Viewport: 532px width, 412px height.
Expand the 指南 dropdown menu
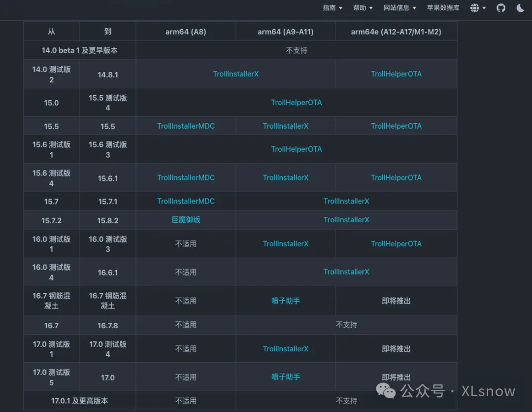tap(332, 8)
